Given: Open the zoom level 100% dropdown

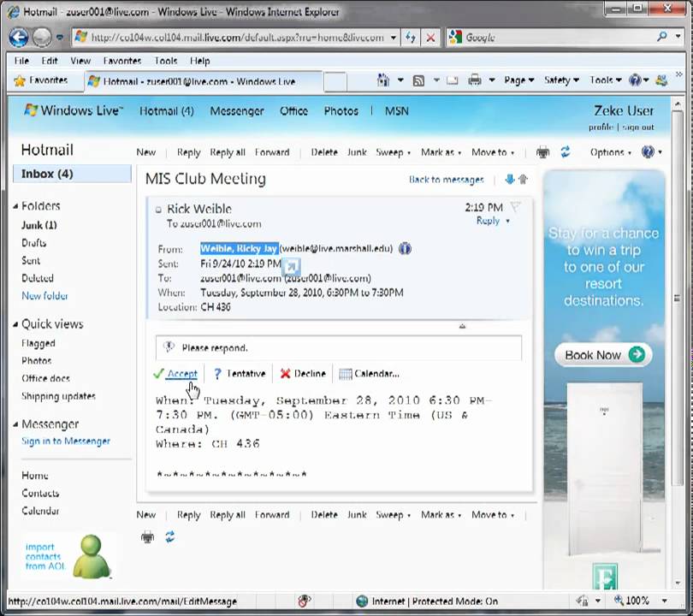Looking at the screenshot, I should click(664, 601).
